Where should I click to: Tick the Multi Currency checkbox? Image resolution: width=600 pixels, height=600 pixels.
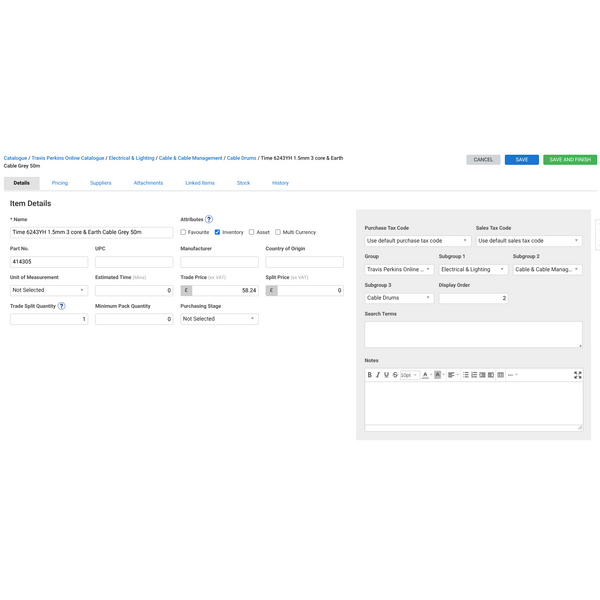pos(278,232)
